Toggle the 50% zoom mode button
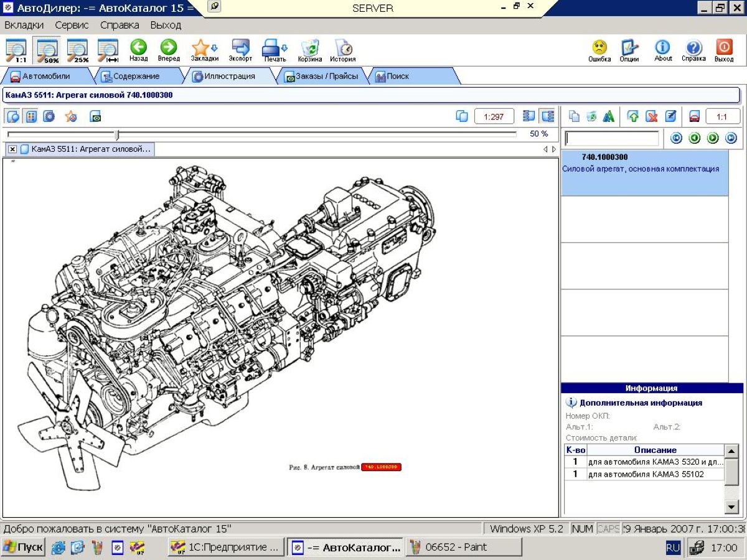Screen dimensions: 747x560 pos(47,50)
